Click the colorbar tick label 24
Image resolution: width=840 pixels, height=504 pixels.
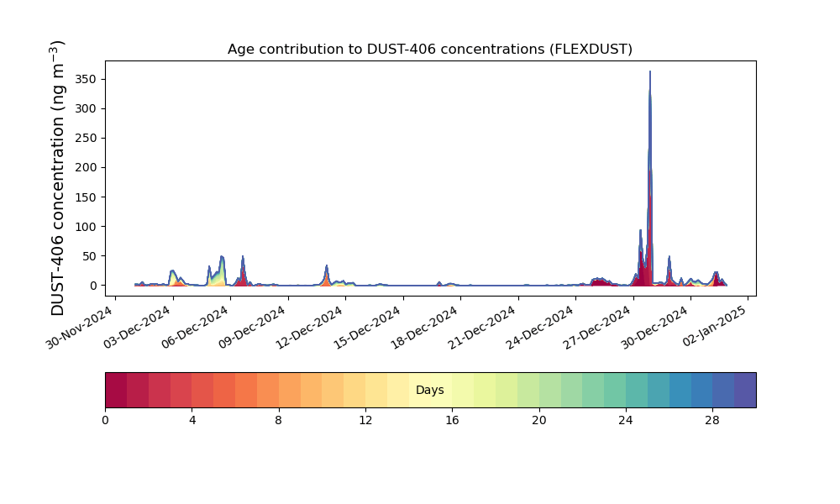coord(626,421)
